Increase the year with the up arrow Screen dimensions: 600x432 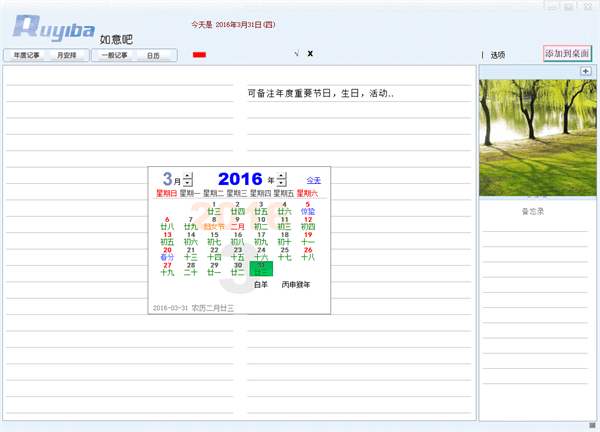click(x=282, y=175)
